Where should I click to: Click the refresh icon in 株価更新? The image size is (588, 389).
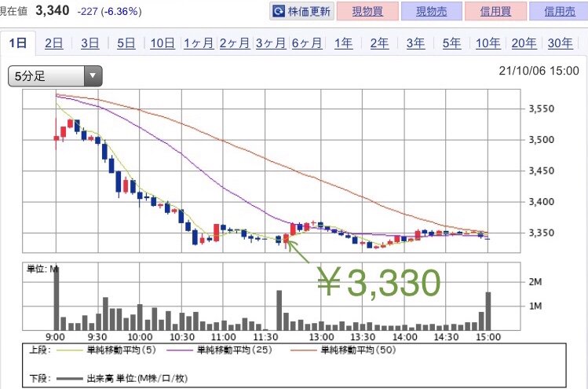pos(279,11)
